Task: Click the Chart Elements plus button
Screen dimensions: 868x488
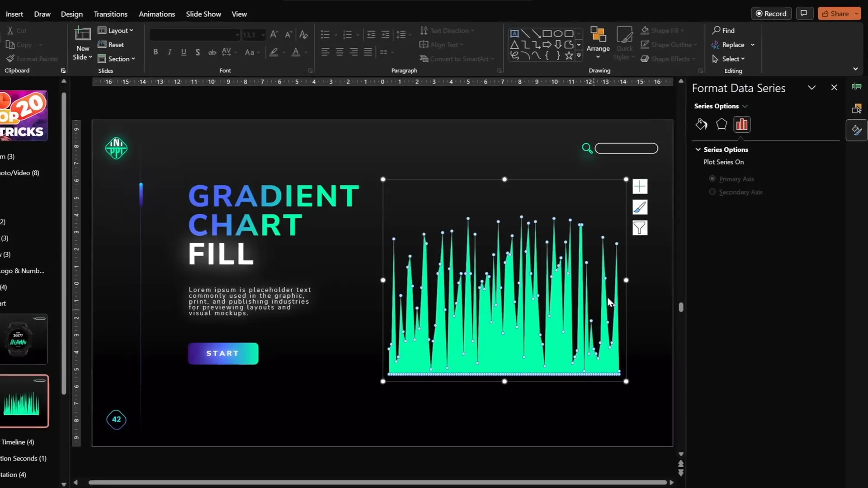Action: [x=640, y=186]
